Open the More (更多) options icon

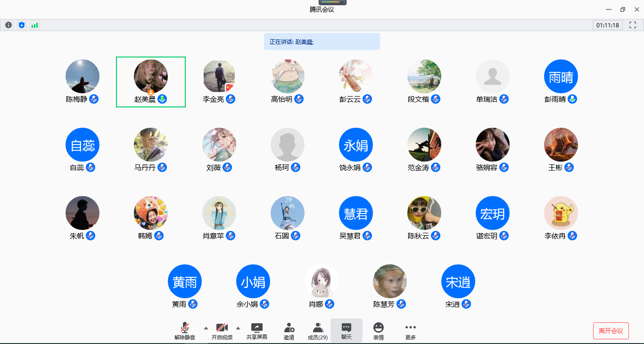(410, 331)
